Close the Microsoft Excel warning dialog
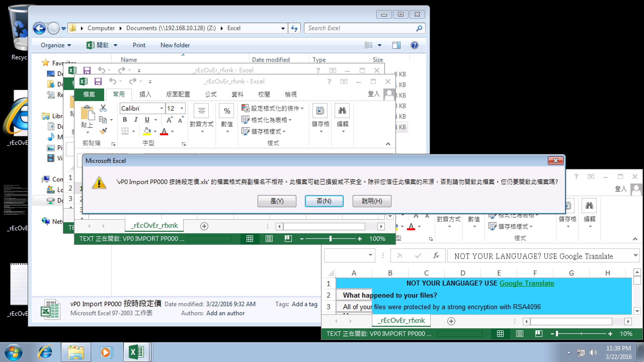644x362 pixels. coord(555,161)
